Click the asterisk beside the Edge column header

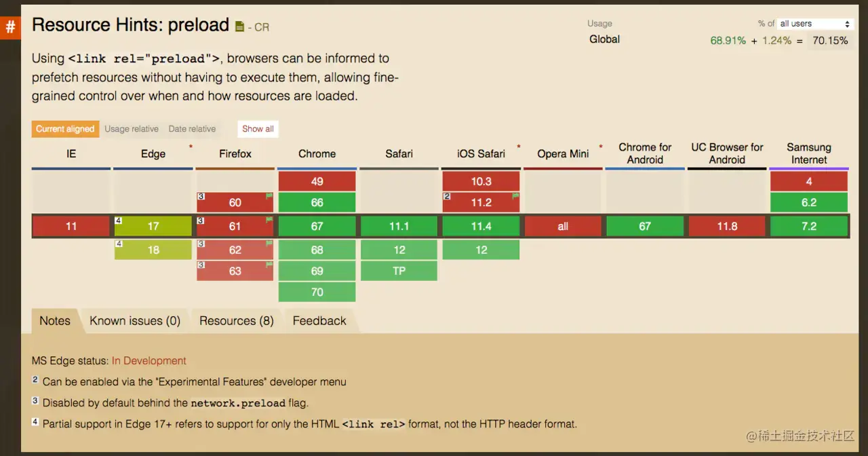pos(191,145)
